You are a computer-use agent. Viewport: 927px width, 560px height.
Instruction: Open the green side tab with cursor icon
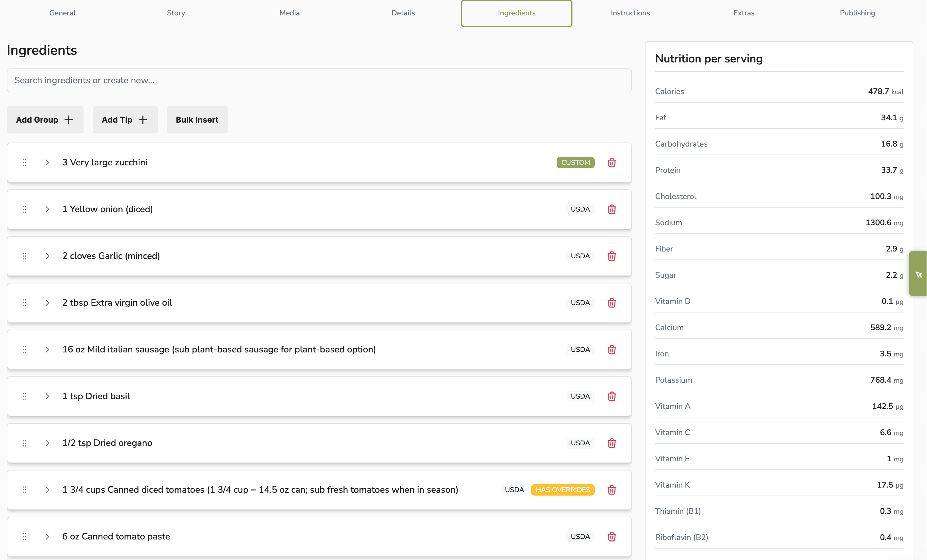[x=918, y=274]
